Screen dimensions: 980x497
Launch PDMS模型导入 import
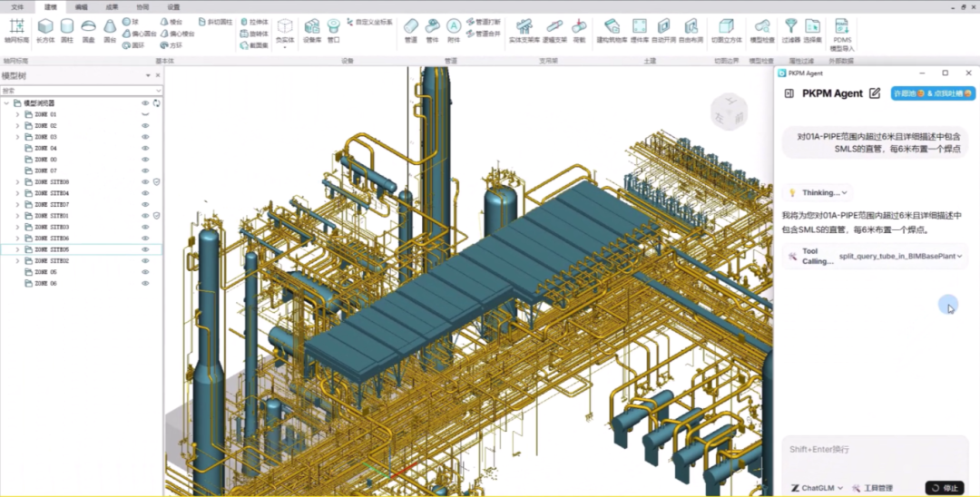pos(842,34)
